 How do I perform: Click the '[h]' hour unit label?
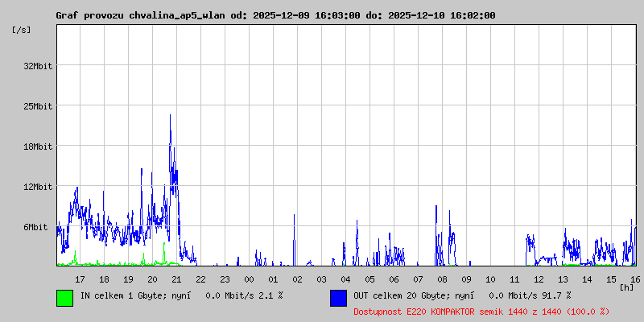626,287
